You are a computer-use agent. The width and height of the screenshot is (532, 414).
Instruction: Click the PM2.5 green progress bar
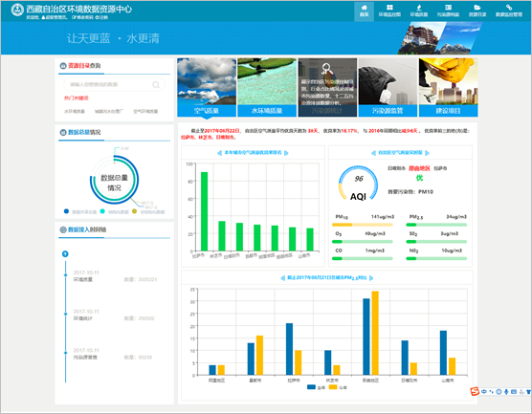pyautogui.click(x=436, y=225)
